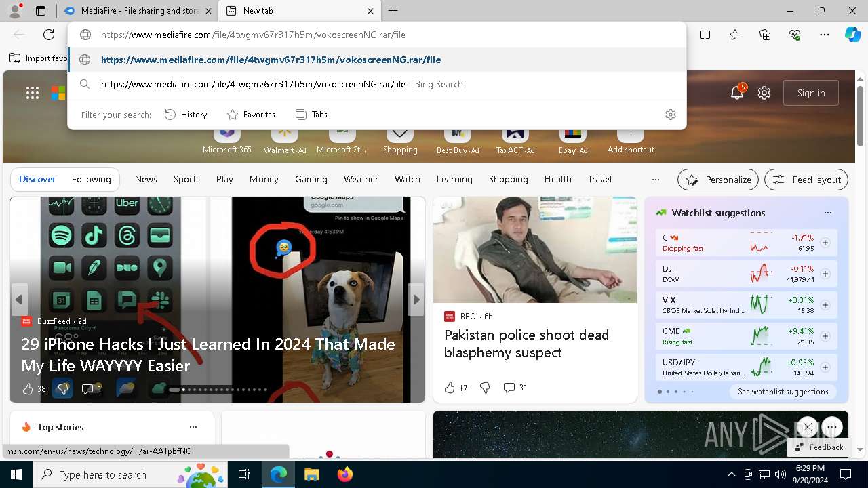Open File Explorer from taskbar
868x488 pixels.
pyautogui.click(x=311, y=474)
